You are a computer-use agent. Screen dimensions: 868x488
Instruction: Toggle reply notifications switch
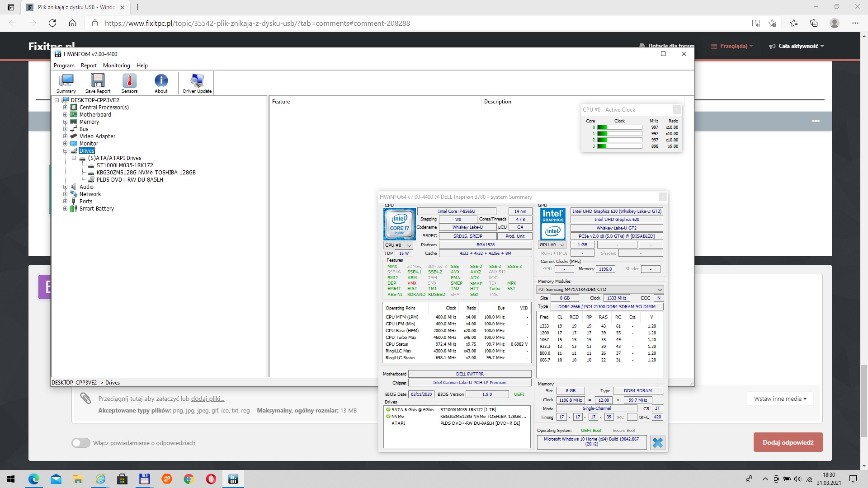click(81, 443)
